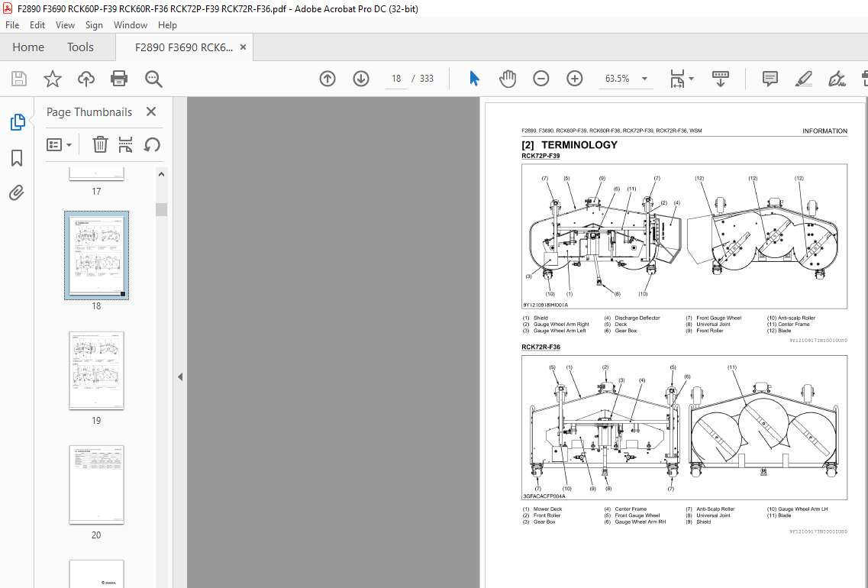
Task: Upload the file to cloud
Action: [x=86, y=79]
